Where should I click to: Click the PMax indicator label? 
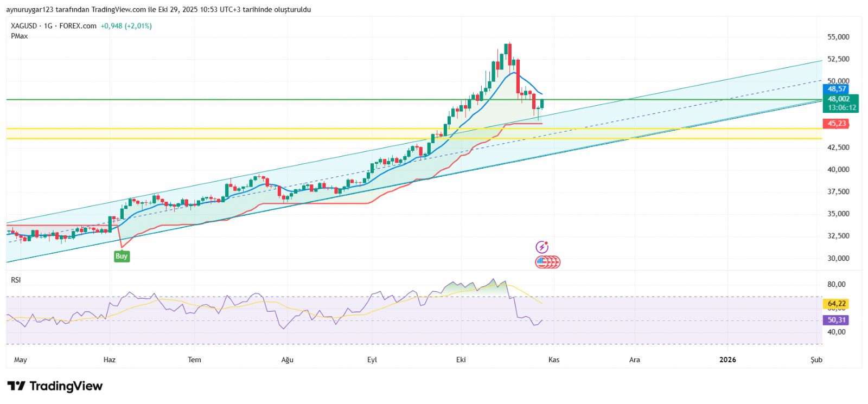[x=19, y=36]
